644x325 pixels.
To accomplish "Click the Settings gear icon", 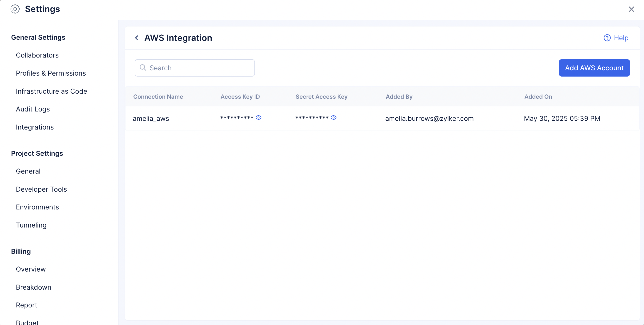I will pyautogui.click(x=15, y=9).
